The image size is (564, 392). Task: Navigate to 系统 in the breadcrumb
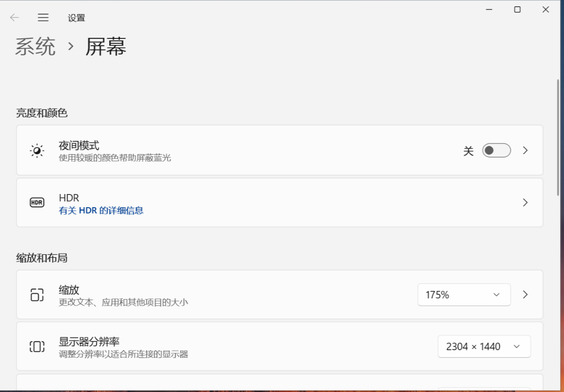[35, 46]
